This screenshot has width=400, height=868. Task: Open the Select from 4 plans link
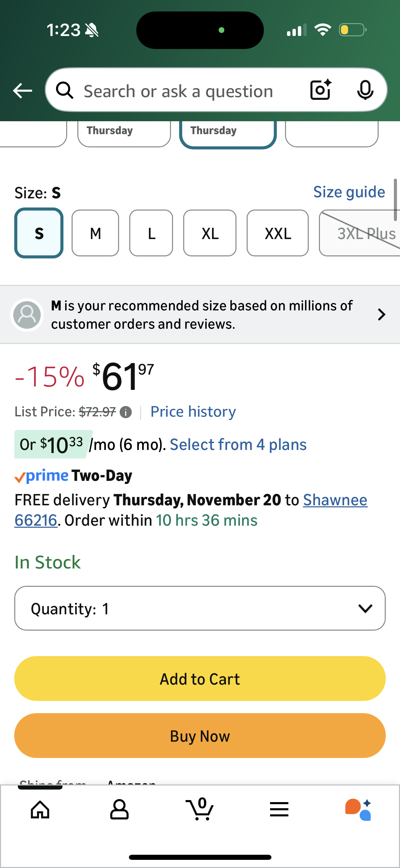pos(238,445)
